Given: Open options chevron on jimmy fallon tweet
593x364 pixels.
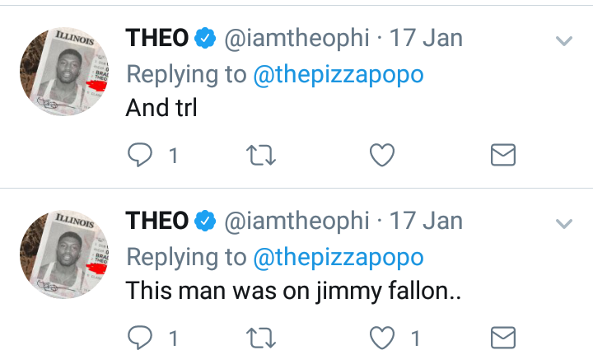Looking at the screenshot, I should click(x=564, y=223).
